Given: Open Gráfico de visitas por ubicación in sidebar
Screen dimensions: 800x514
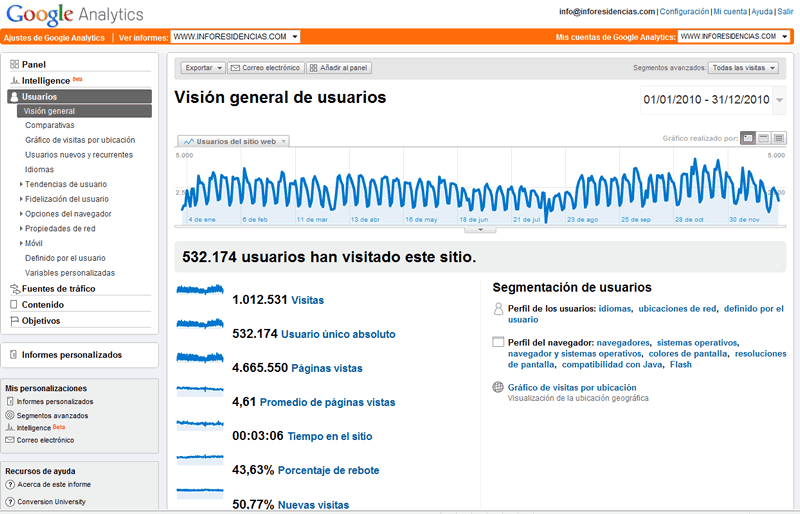Looking at the screenshot, I should (80, 140).
